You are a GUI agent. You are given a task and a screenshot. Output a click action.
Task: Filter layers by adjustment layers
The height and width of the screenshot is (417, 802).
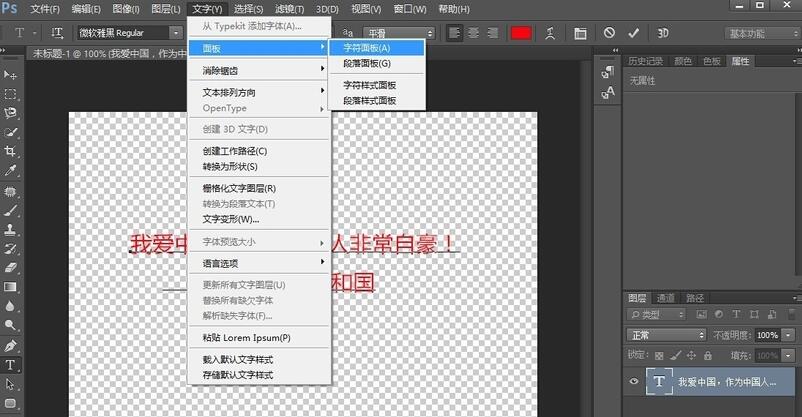(719, 314)
